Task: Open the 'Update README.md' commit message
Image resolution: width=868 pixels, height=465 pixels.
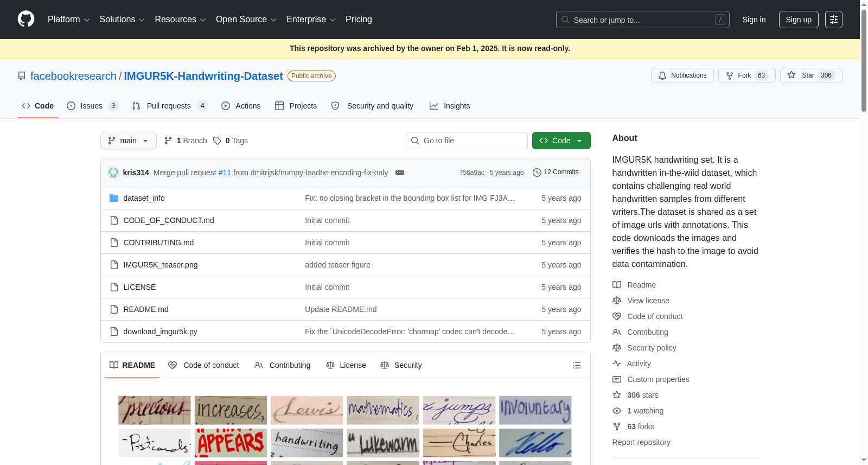Action: tap(341, 309)
